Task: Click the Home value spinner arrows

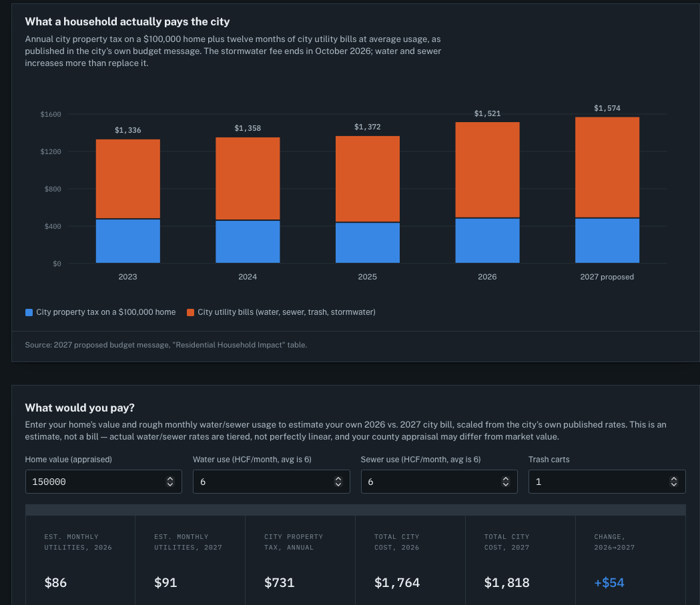Action: click(x=170, y=482)
